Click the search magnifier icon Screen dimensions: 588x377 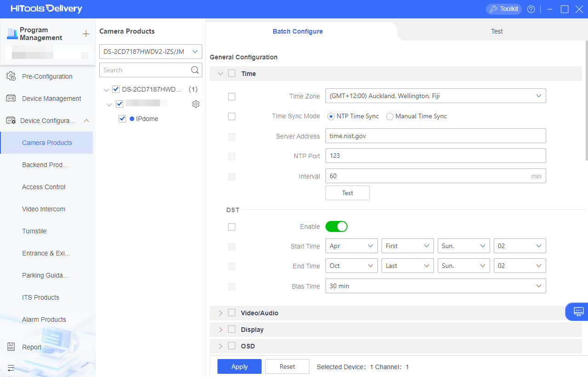pyautogui.click(x=195, y=70)
